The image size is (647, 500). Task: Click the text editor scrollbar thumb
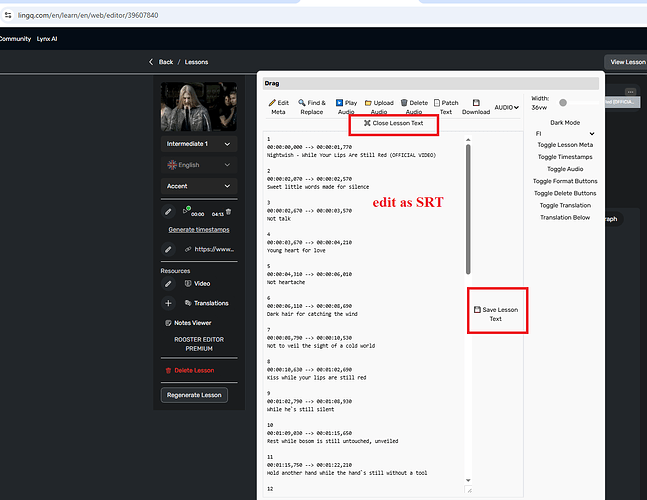468,209
